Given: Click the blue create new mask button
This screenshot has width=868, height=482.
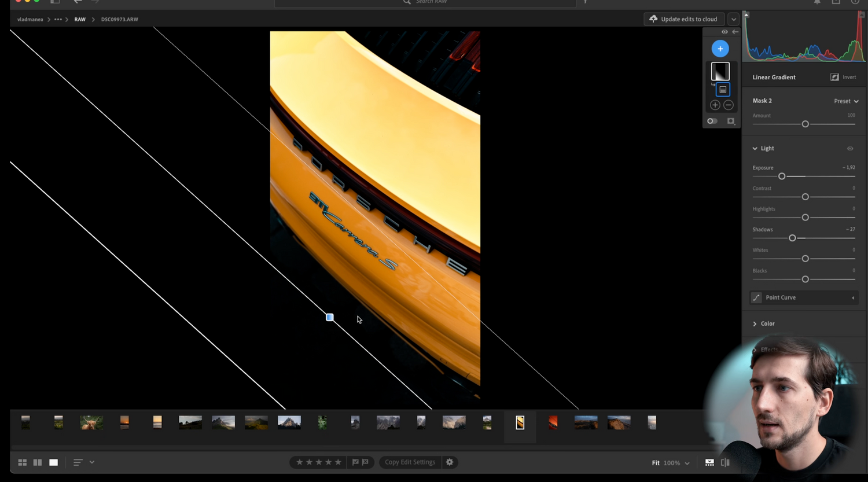Looking at the screenshot, I should 720,49.
